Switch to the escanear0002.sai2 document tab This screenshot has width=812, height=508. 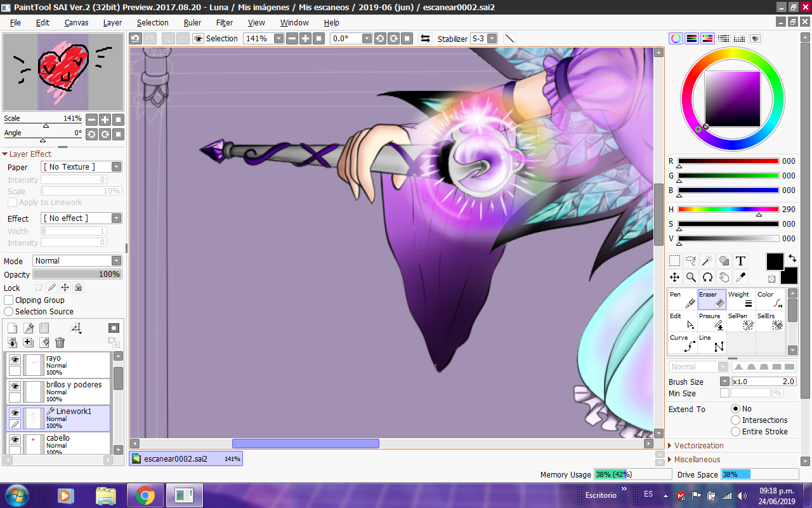(x=186, y=458)
